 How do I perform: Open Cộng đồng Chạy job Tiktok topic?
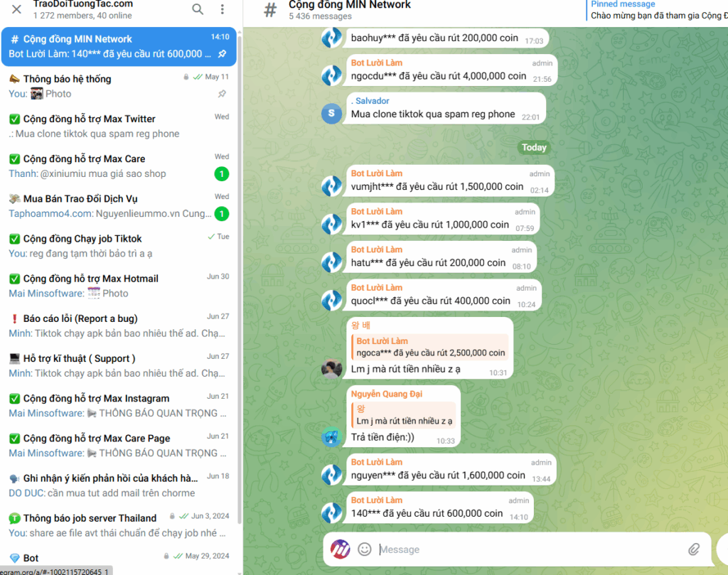[119, 246]
